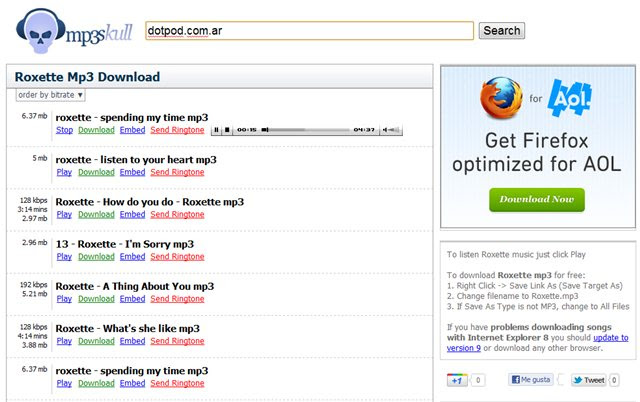Pause the playing track in the audio player
Image resolution: width=640 pixels, height=402 pixels.
[x=217, y=130]
